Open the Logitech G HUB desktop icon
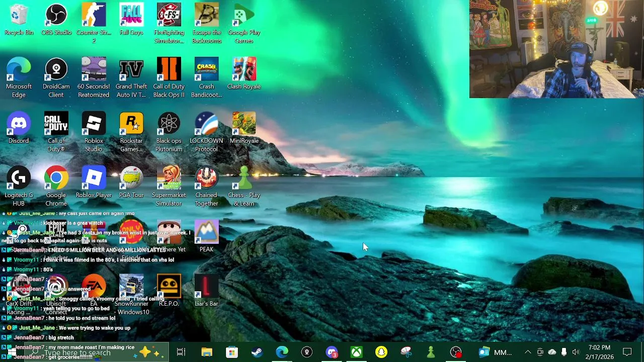The width and height of the screenshot is (644, 362). point(19,187)
